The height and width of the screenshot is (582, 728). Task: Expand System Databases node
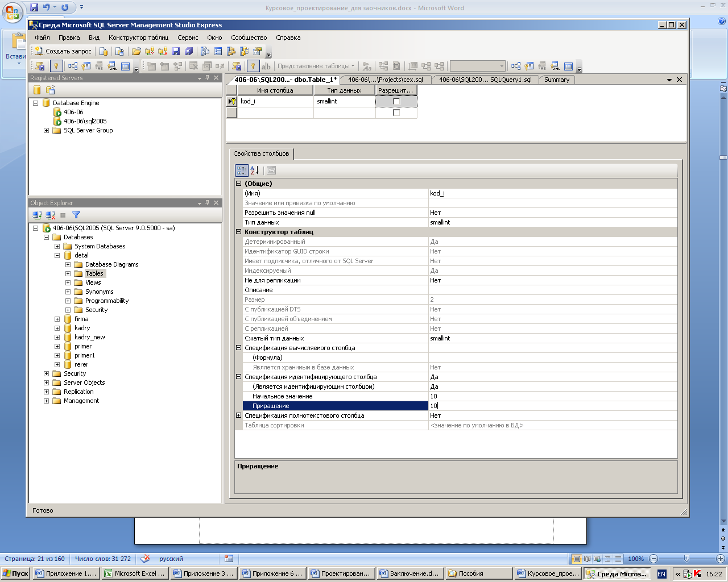pos(57,246)
